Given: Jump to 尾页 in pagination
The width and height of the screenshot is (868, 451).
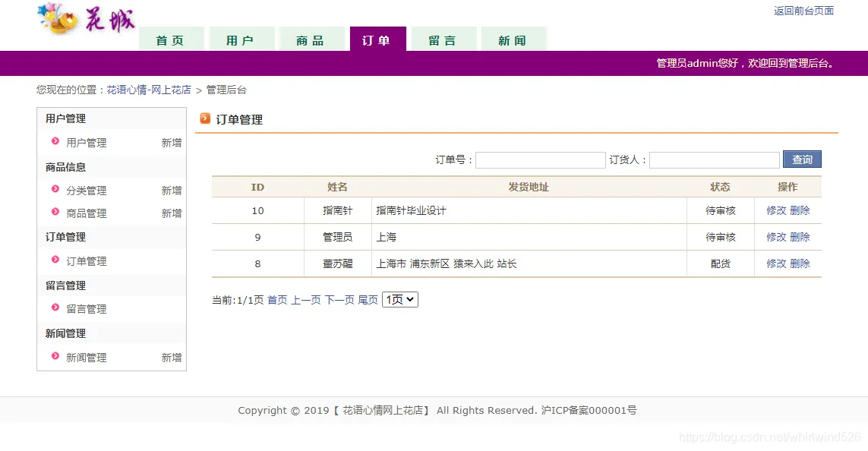Looking at the screenshot, I should coord(368,300).
